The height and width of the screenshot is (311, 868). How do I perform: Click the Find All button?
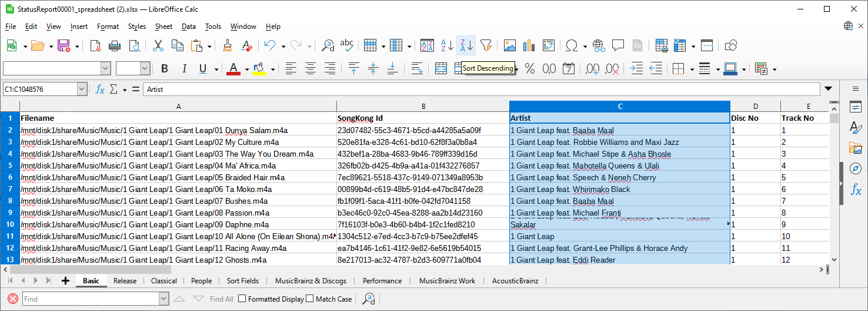tap(221, 299)
